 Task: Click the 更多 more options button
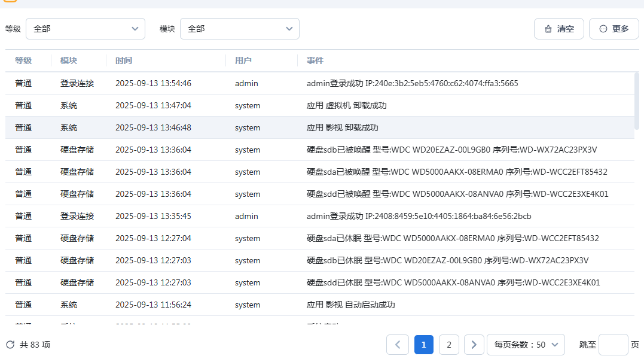(x=614, y=29)
